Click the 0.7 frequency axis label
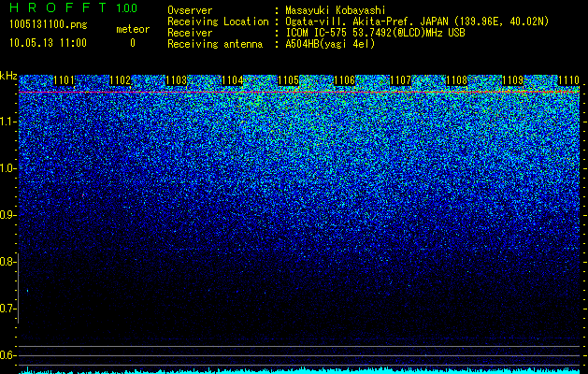 point(7,309)
